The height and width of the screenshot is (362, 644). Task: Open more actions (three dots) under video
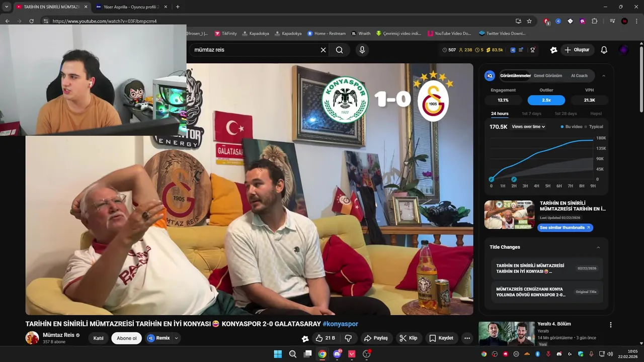tap(467, 338)
